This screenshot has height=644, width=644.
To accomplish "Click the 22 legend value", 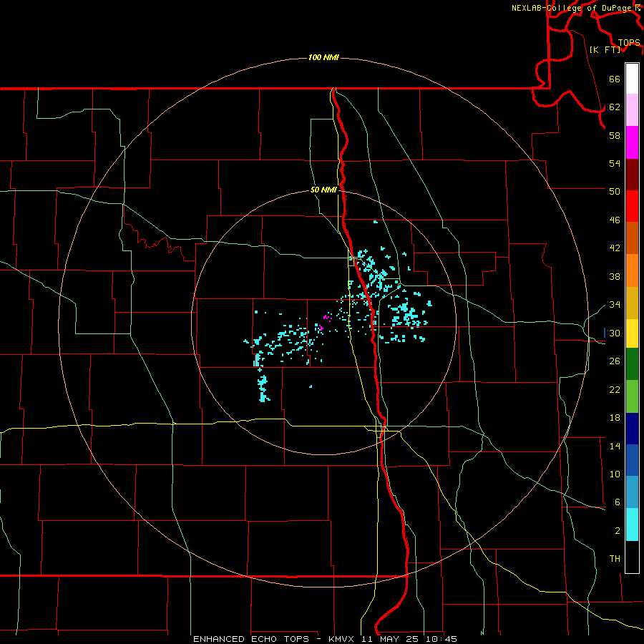I will (615, 389).
